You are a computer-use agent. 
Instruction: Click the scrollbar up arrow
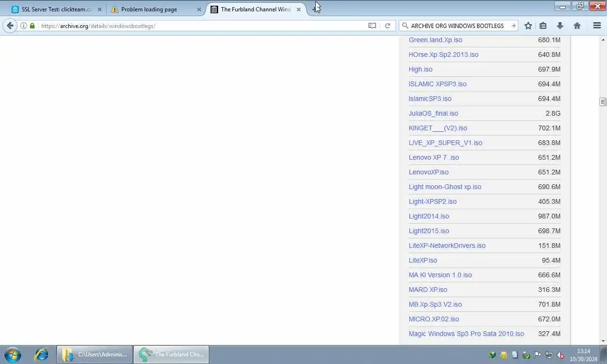coord(603,39)
